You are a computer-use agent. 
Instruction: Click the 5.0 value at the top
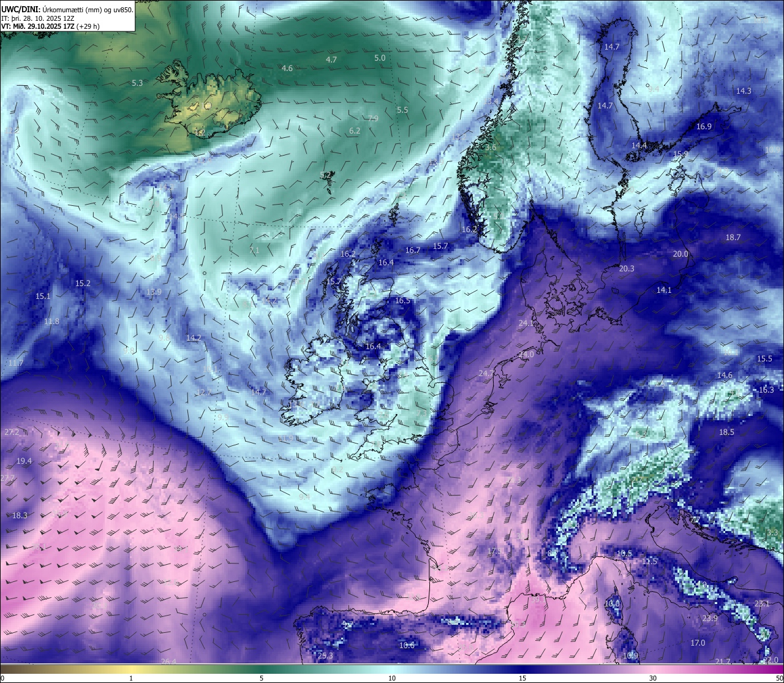(x=380, y=58)
